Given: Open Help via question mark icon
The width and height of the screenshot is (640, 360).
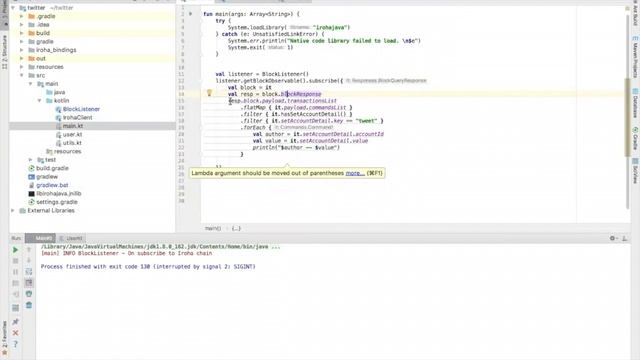Looking at the screenshot, I should point(16,344).
